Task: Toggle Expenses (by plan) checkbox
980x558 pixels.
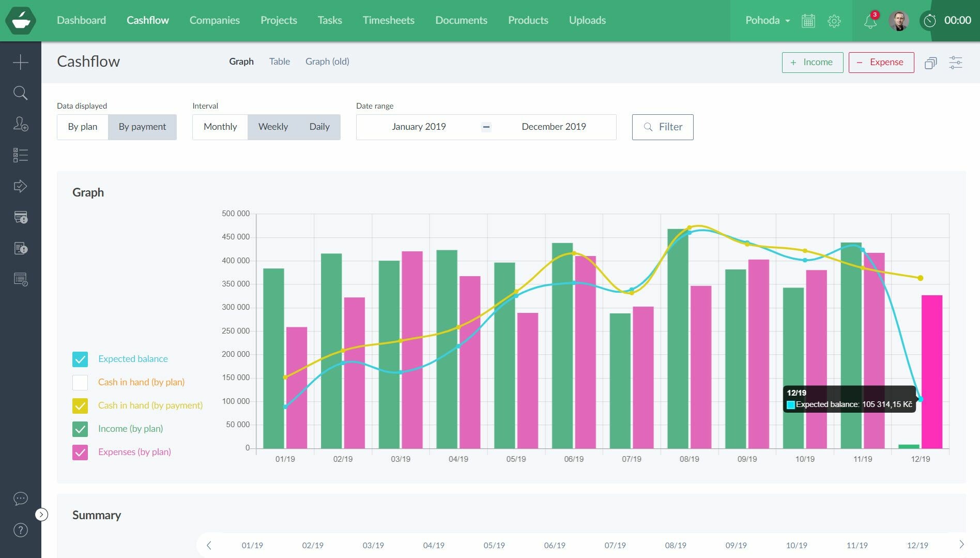Action: [80, 453]
